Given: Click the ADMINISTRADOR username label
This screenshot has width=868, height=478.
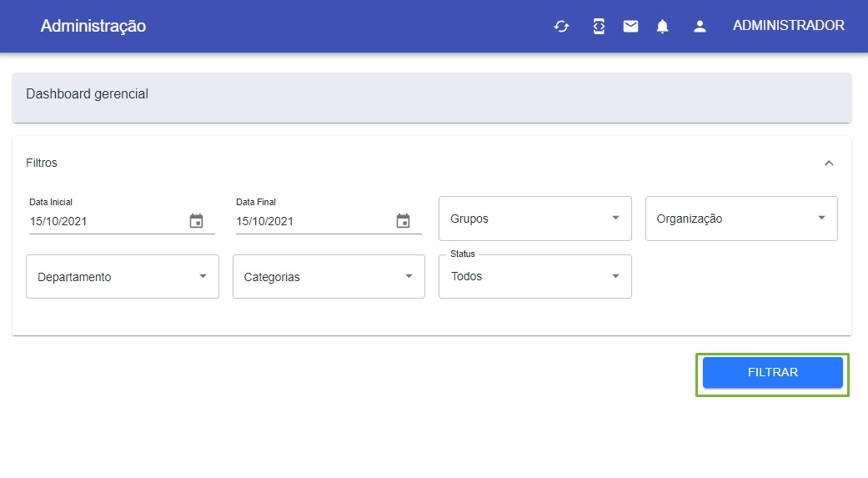Looking at the screenshot, I should [x=788, y=26].
